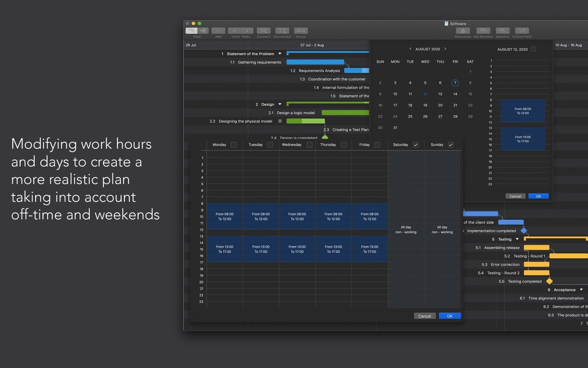This screenshot has width=588, height=368.
Task: Click the Add task toolbar icon
Action: 218,31
